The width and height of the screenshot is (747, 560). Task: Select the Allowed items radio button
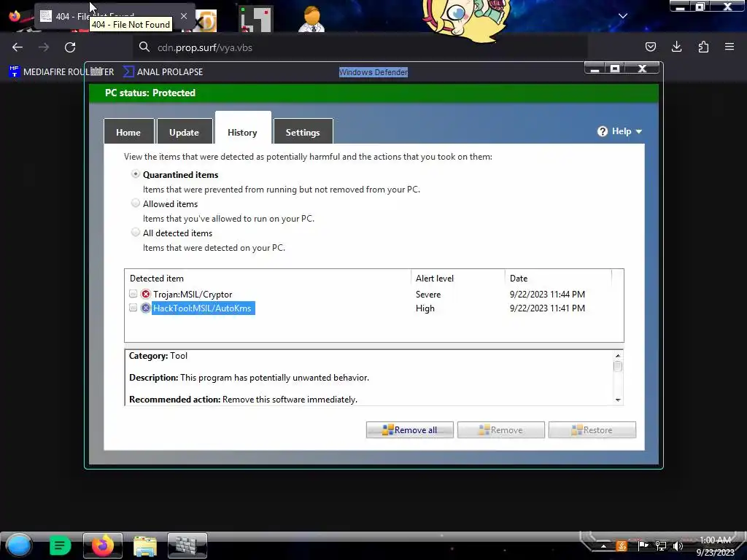coord(136,203)
